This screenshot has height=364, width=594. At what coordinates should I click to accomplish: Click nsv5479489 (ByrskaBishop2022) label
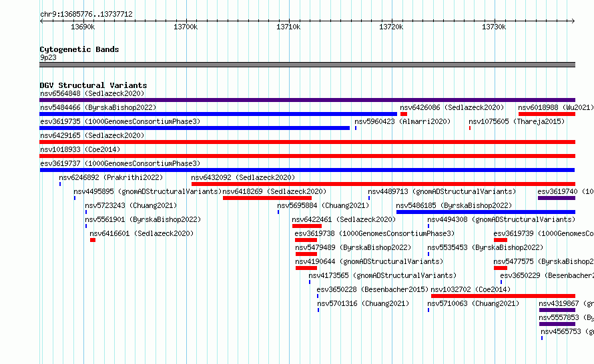[353, 247]
